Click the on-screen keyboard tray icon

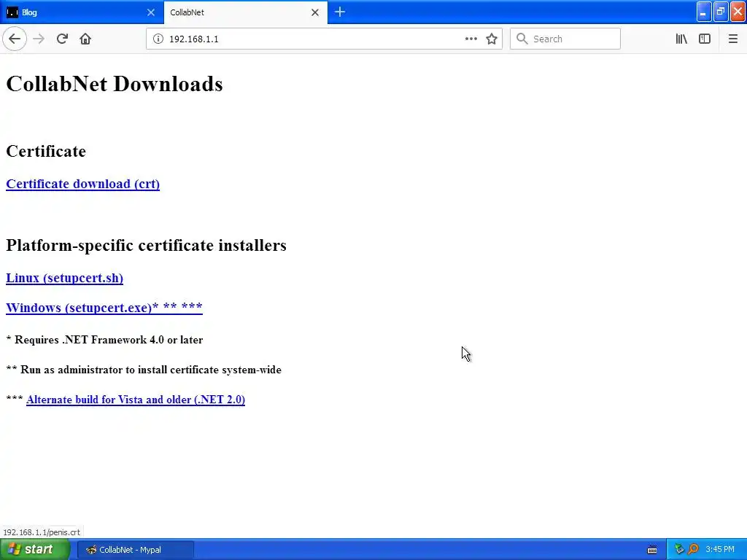tap(652, 550)
